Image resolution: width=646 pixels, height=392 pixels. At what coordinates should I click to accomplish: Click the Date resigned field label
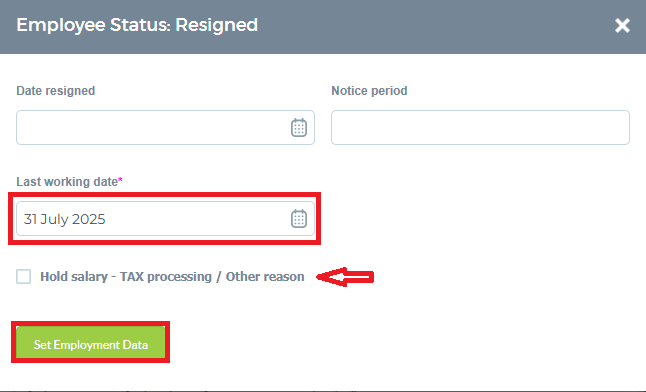point(56,91)
